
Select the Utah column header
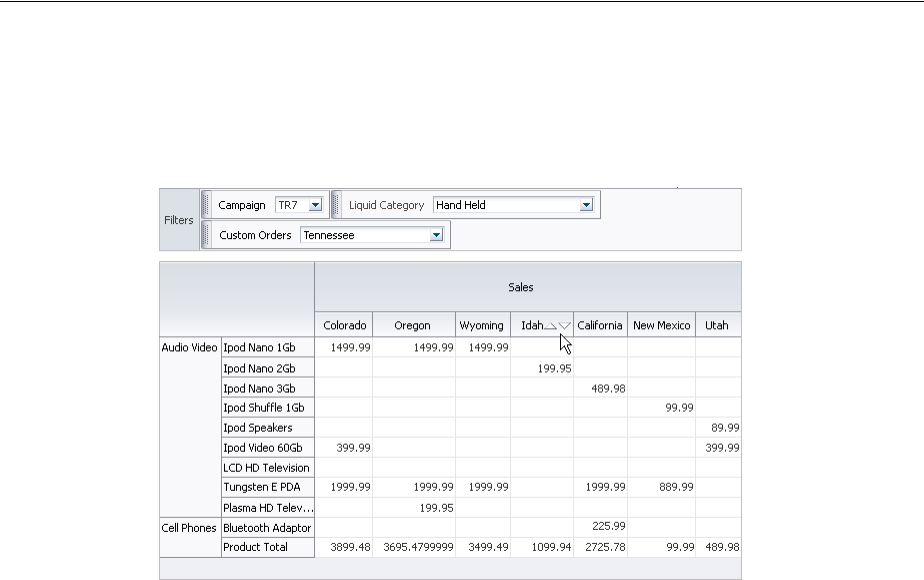(718, 325)
